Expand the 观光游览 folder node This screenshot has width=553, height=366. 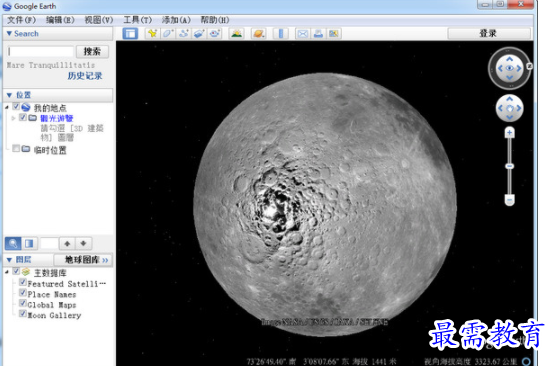click(14, 118)
